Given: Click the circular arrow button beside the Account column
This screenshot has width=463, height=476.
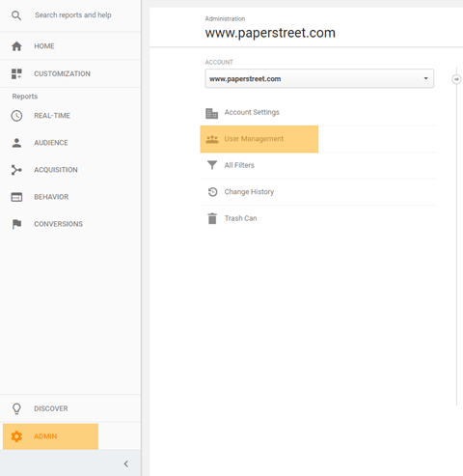Looking at the screenshot, I should click(x=456, y=79).
